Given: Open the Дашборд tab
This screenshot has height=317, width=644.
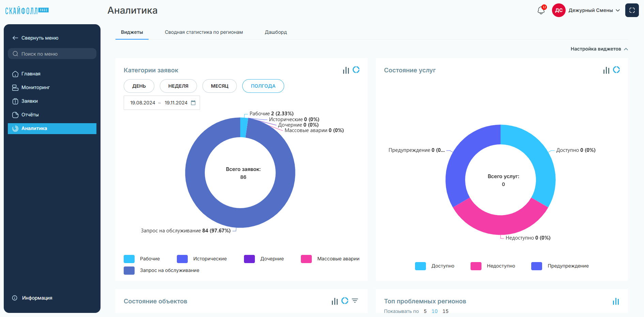Looking at the screenshot, I should click(276, 32).
